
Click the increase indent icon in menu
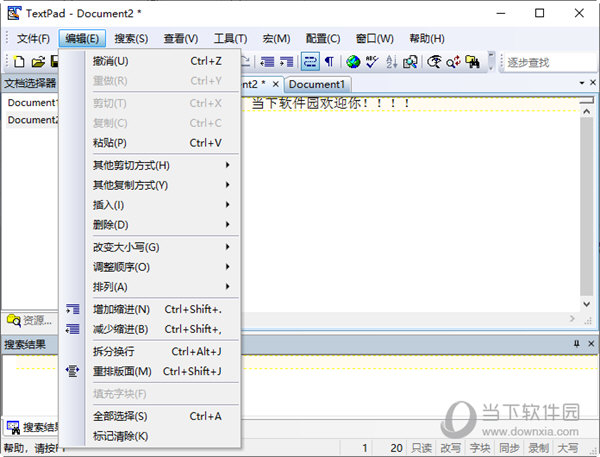tap(72, 310)
